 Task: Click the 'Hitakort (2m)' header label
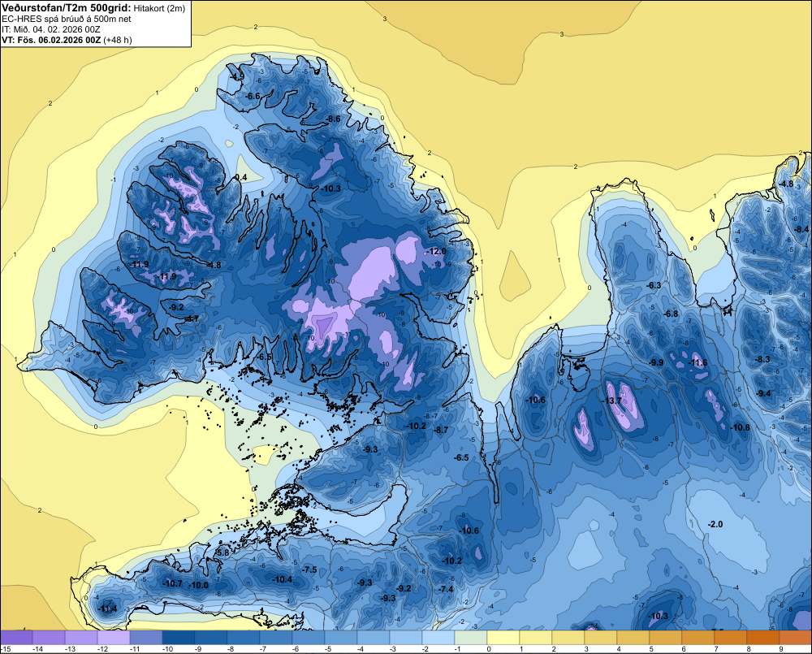coord(159,8)
